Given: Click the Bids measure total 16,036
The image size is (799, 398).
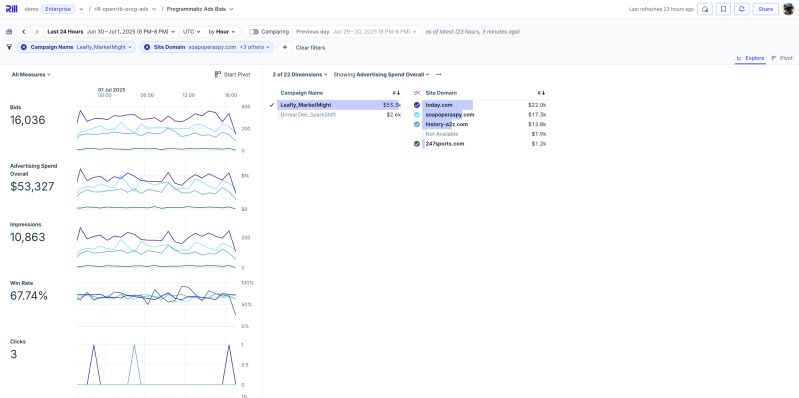Looking at the screenshot, I should pos(28,120).
